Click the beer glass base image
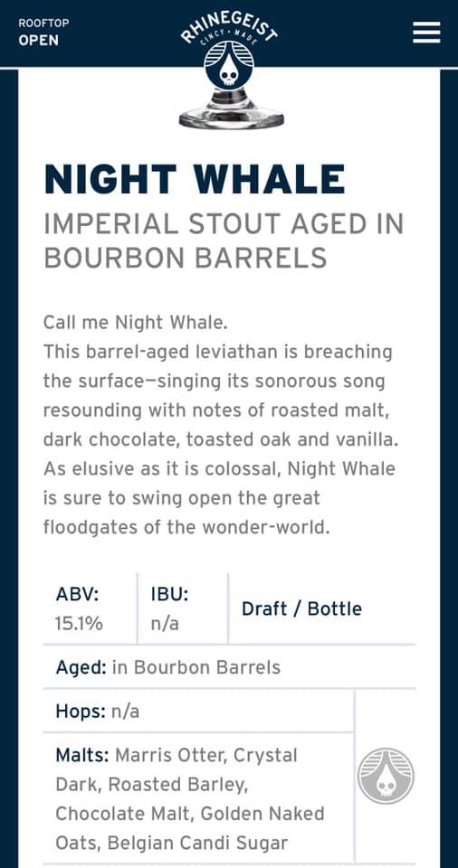This screenshot has width=458, height=868. pos(231,109)
